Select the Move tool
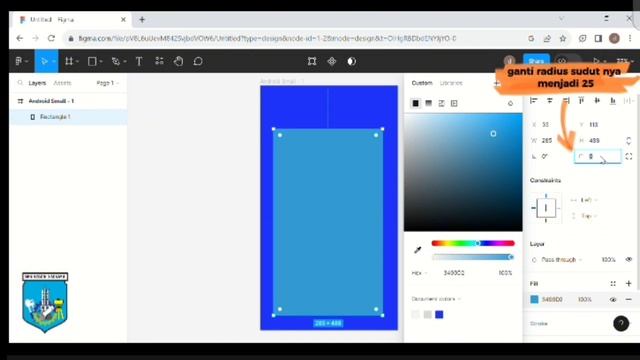 (x=44, y=61)
